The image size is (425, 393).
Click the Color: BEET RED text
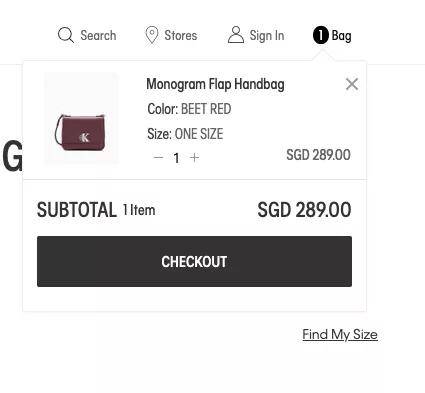click(189, 109)
